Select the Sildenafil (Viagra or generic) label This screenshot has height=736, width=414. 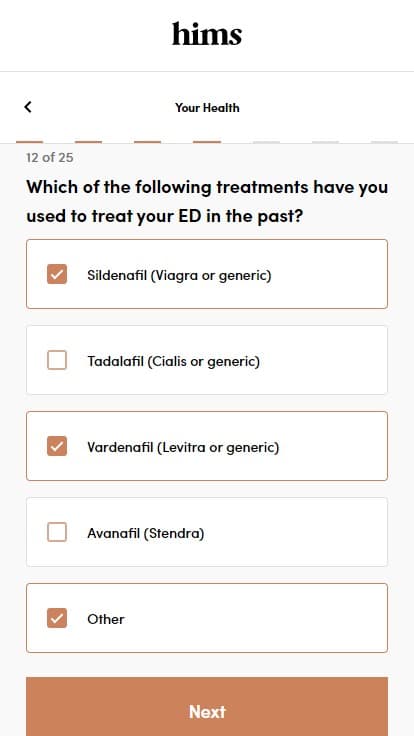[x=179, y=275]
